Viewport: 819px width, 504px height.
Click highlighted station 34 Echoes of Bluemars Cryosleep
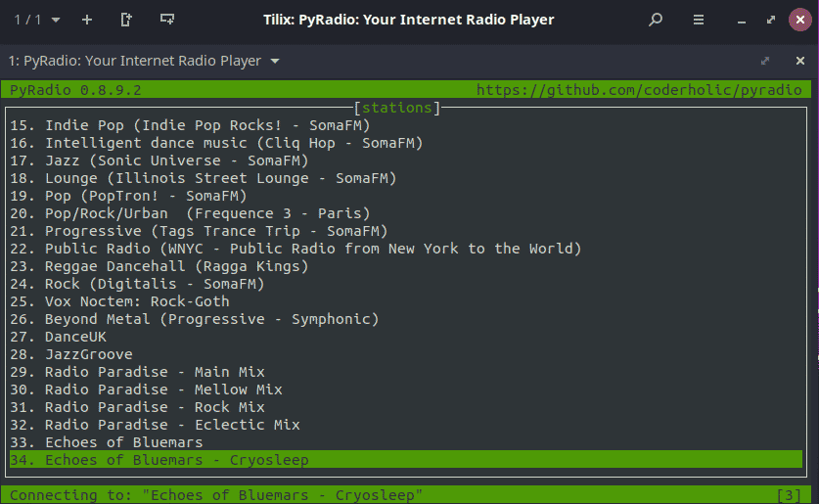[x=406, y=460]
